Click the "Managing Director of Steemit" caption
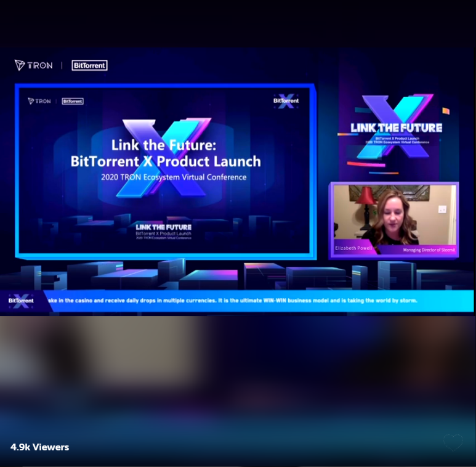The height and width of the screenshot is (467, 476). click(429, 250)
